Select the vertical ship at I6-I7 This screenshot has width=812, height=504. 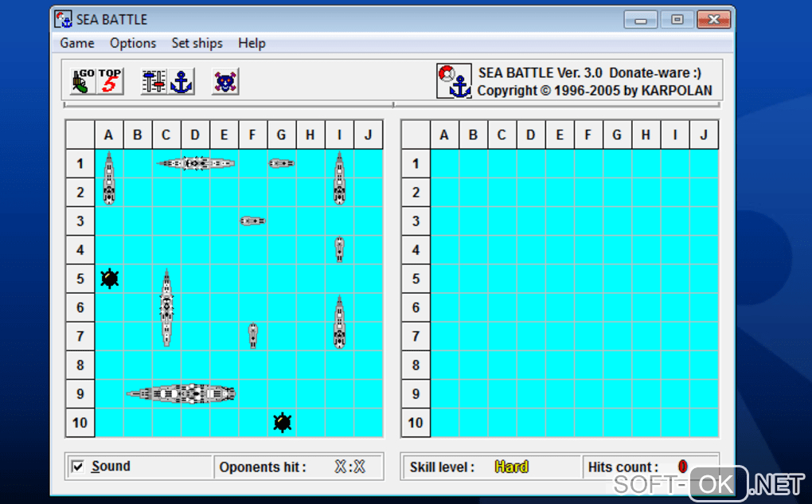click(x=339, y=322)
